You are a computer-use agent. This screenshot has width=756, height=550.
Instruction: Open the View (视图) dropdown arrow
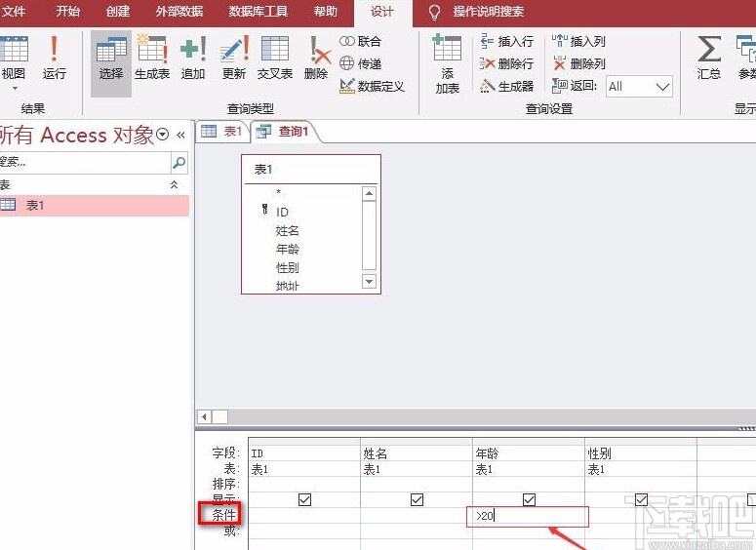pyautogui.click(x=15, y=88)
